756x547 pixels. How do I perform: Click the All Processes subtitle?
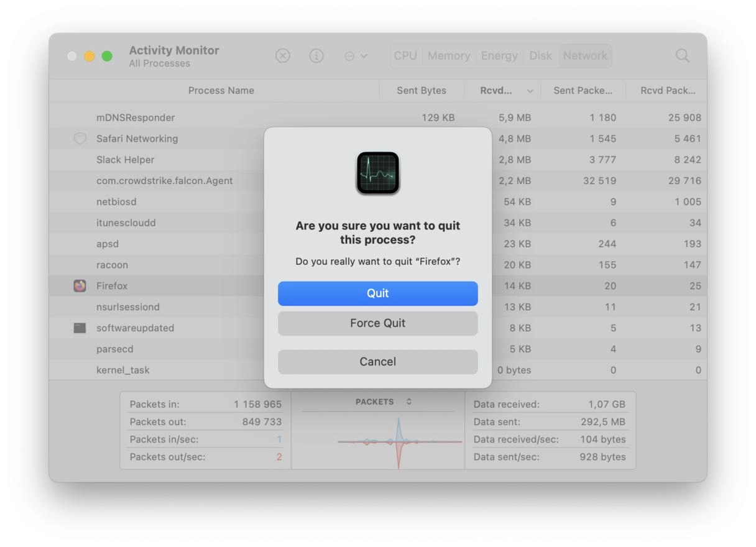(x=160, y=63)
